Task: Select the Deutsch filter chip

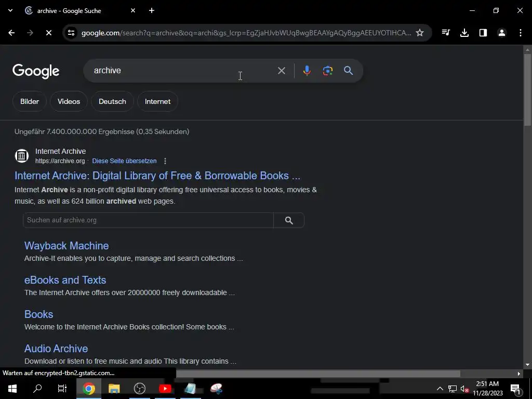Action: [x=112, y=101]
